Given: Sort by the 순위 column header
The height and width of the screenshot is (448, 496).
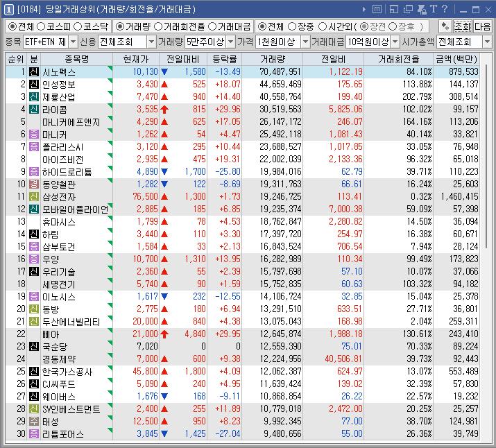Looking at the screenshot, I should pos(16,59).
